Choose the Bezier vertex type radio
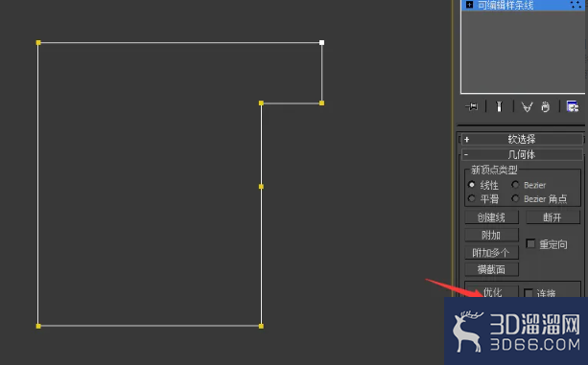588x365 pixels. point(515,185)
